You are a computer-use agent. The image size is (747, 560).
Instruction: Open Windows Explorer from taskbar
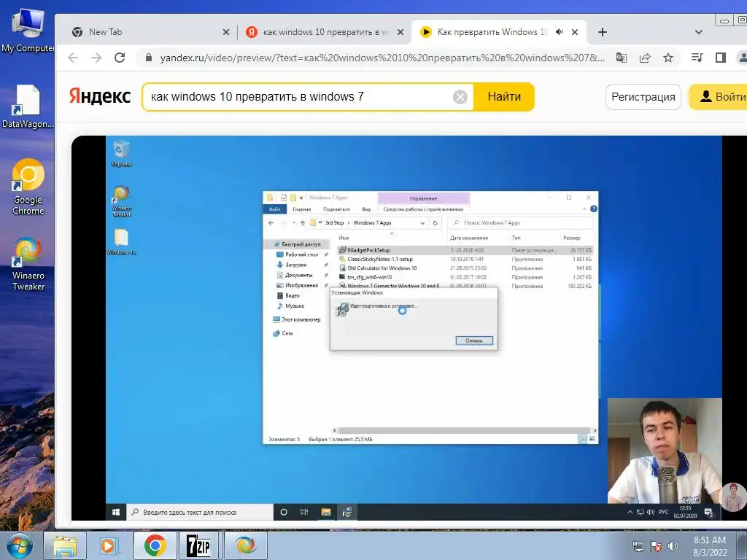pos(65,545)
